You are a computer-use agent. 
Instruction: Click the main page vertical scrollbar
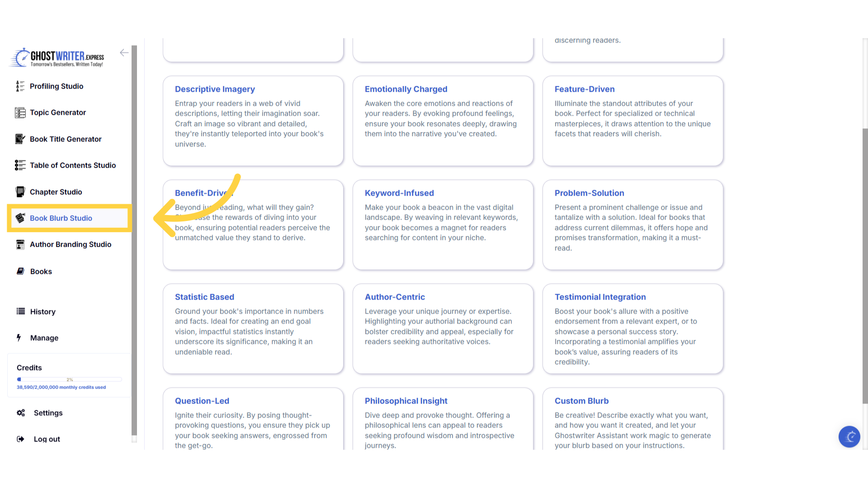pyautogui.click(x=865, y=266)
